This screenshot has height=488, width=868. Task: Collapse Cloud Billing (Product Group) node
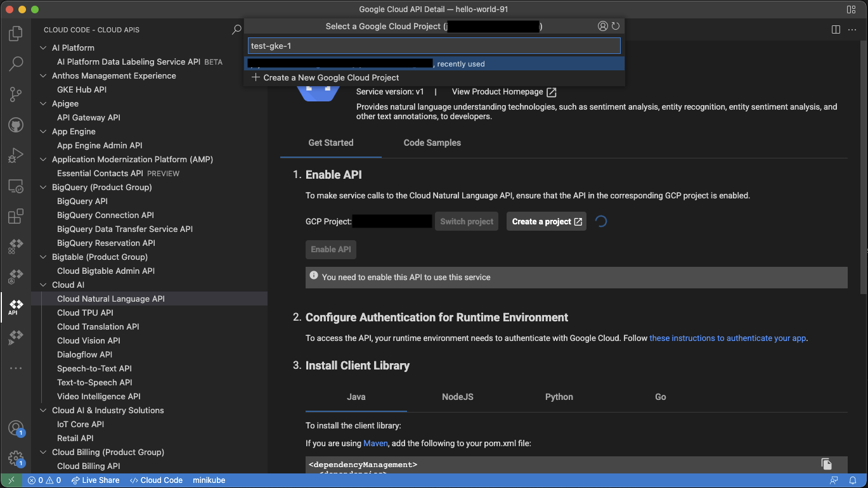[x=43, y=452]
